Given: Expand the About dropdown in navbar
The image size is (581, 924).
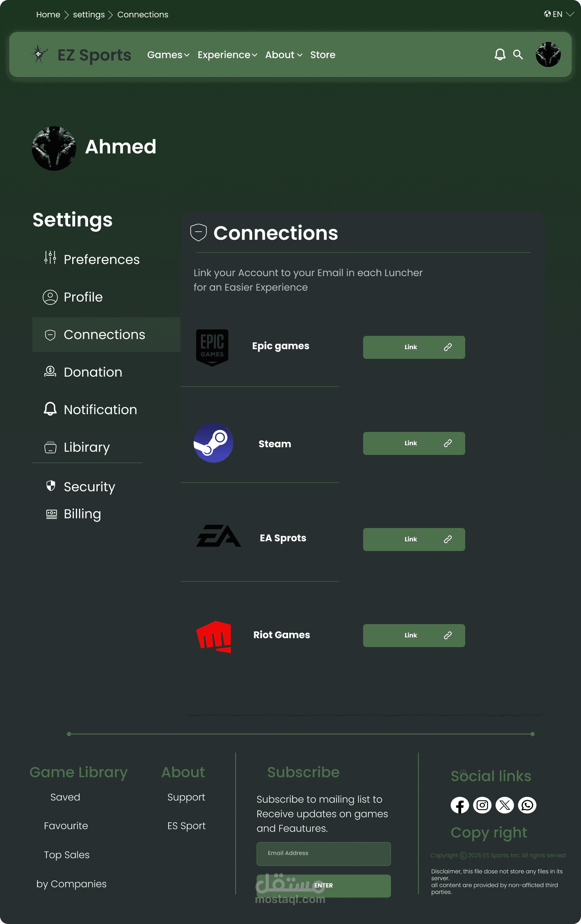Looking at the screenshot, I should click(284, 55).
